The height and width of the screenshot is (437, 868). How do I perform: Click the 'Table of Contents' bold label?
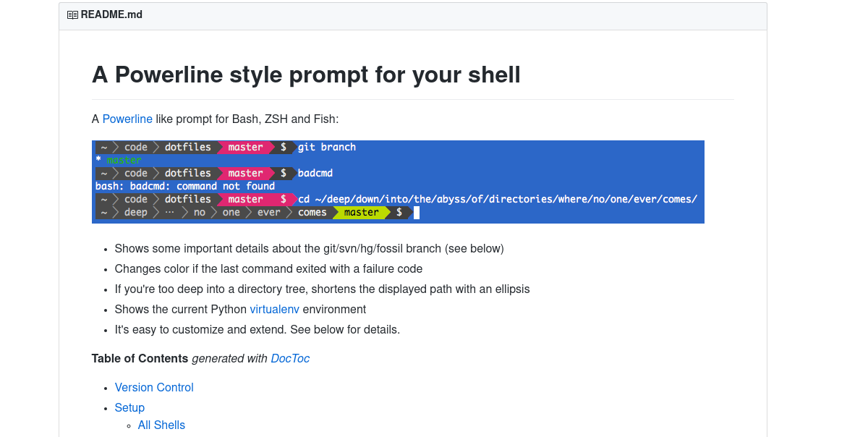click(x=140, y=358)
